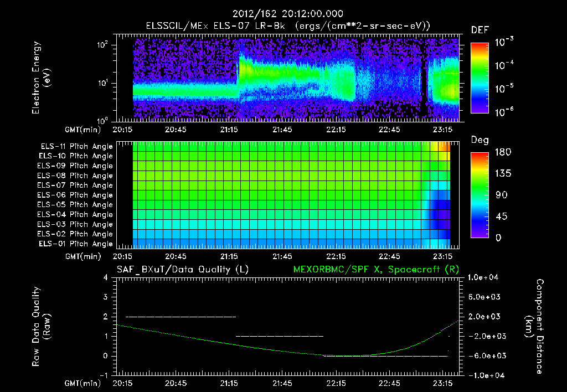Click '10⁻⁶' on the DEF color scale
The image size is (567, 392).
click(504, 112)
